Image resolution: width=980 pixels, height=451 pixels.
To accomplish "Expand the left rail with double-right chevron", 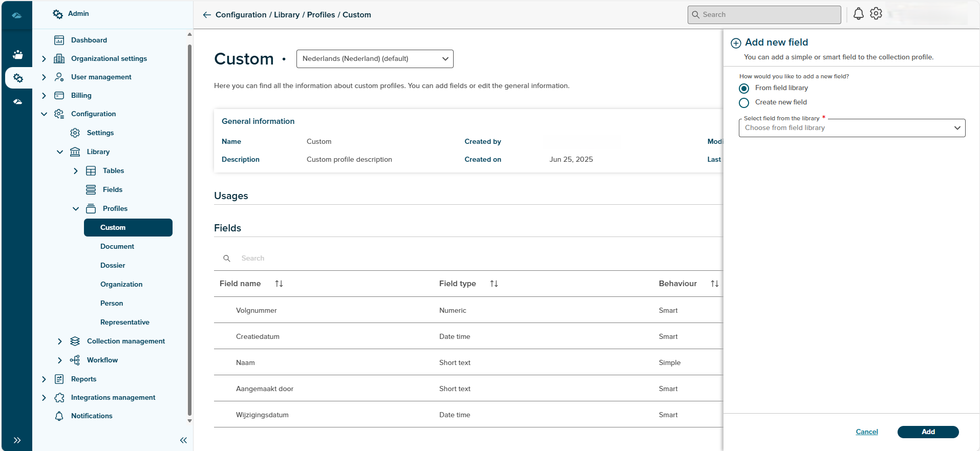I will click(17, 440).
